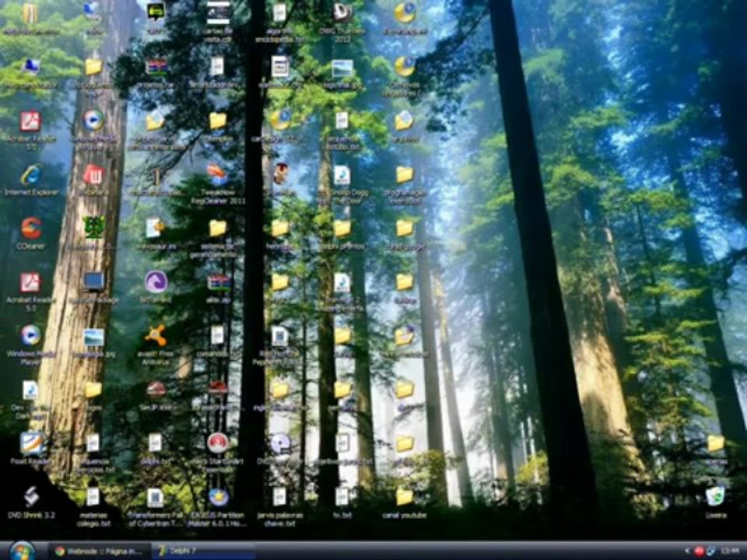Select the red W application icon
Viewport: 747px width, 560px height.
(93, 175)
